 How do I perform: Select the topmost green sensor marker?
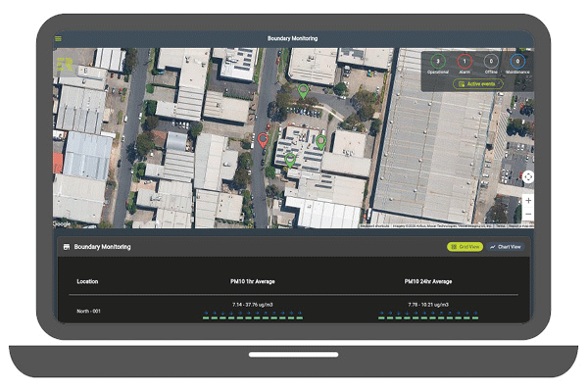(x=303, y=91)
